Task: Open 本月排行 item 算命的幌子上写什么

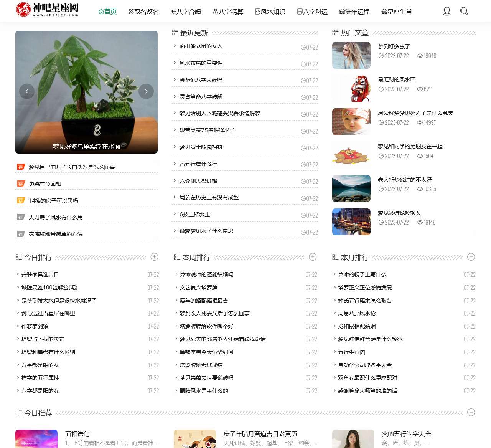Action: [x=362, y=274]
